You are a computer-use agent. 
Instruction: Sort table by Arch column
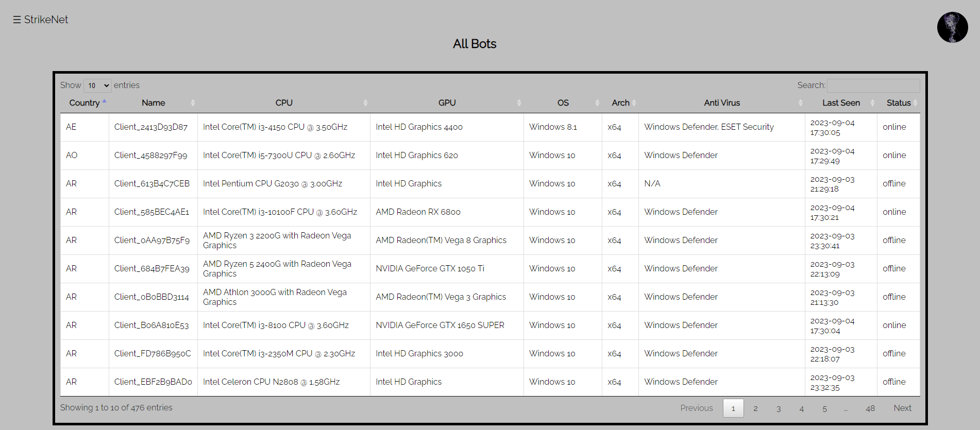[620, 103]
